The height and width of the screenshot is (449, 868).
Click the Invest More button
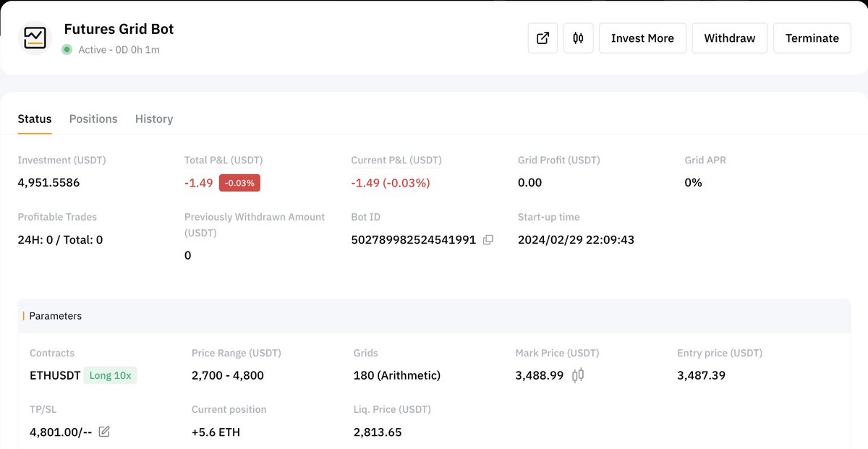tap(642, 38)
